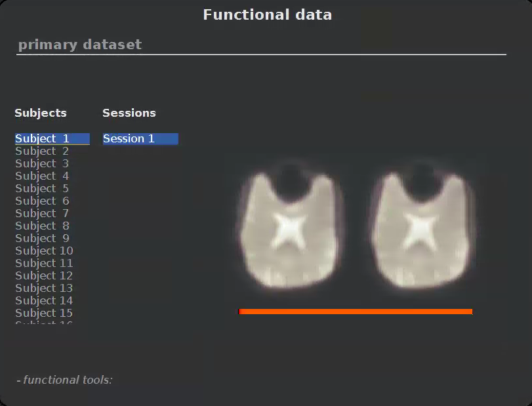Select Subject 14 entry
This screenshot has height=406, width=532.
point(44,301)
